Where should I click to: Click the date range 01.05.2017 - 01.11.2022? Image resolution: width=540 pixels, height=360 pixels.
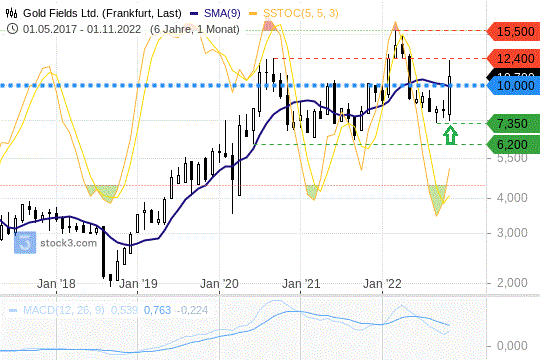[x=82, y=29]
